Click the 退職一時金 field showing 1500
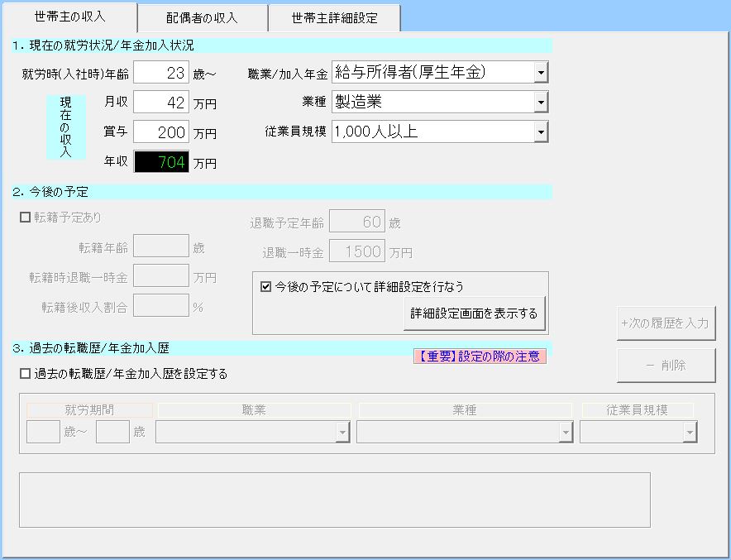731x560 pixels. 356,251
